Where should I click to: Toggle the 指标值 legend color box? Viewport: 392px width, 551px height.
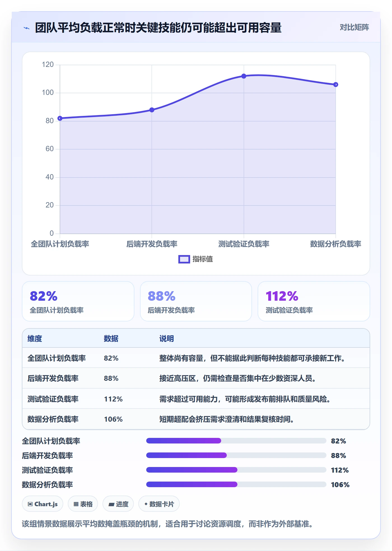(184, 259)
